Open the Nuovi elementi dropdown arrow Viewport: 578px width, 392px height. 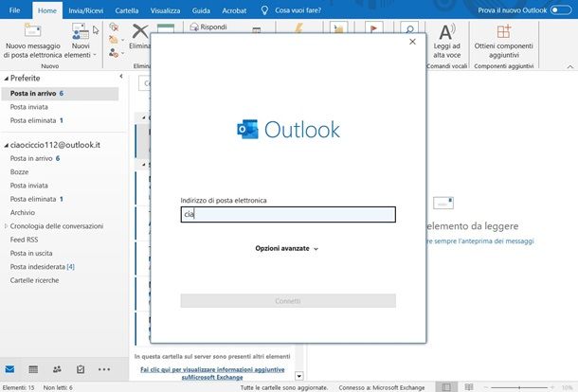point(95,55)
